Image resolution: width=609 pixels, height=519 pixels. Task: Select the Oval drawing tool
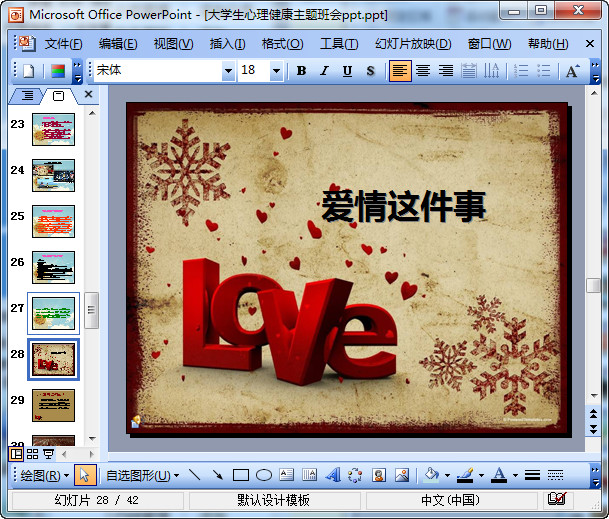tap(264, 475)
